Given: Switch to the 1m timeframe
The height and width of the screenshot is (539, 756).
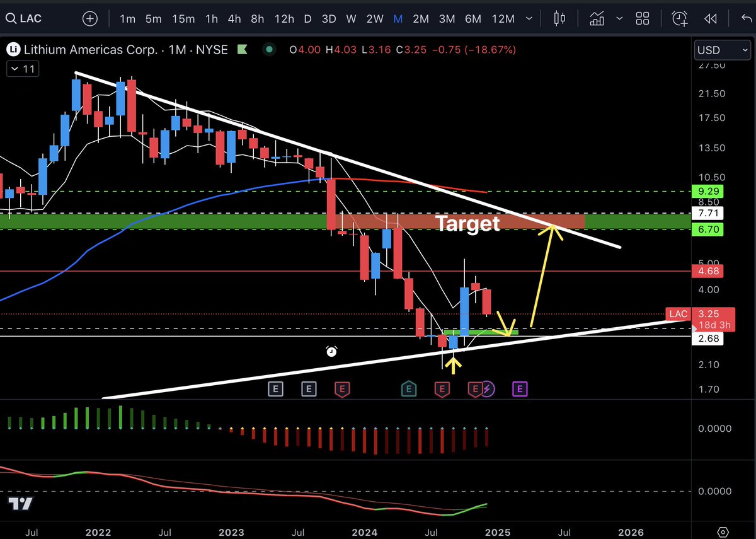Looking at the screenshot, I should [128, 19].
